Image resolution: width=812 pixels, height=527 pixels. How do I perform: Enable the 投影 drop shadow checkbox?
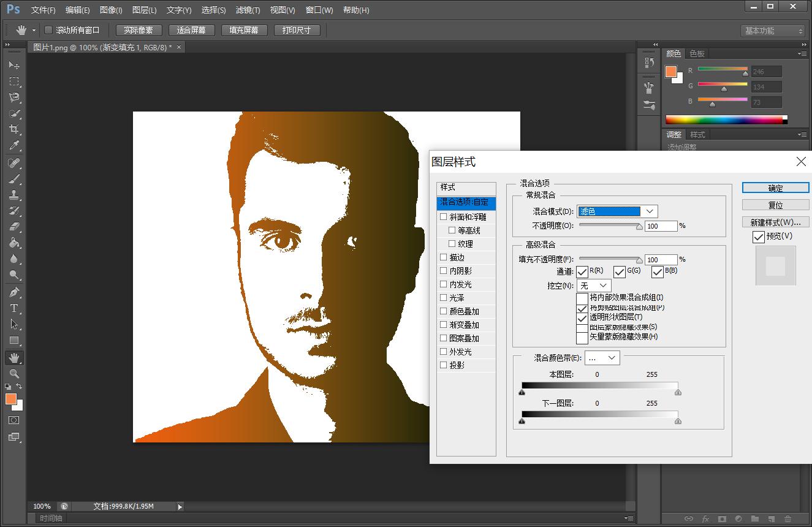[x=444, y=365]
